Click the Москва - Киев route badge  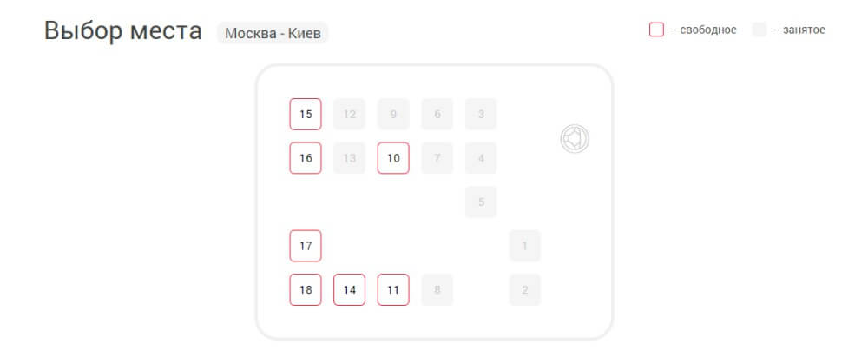pos(273,33)
